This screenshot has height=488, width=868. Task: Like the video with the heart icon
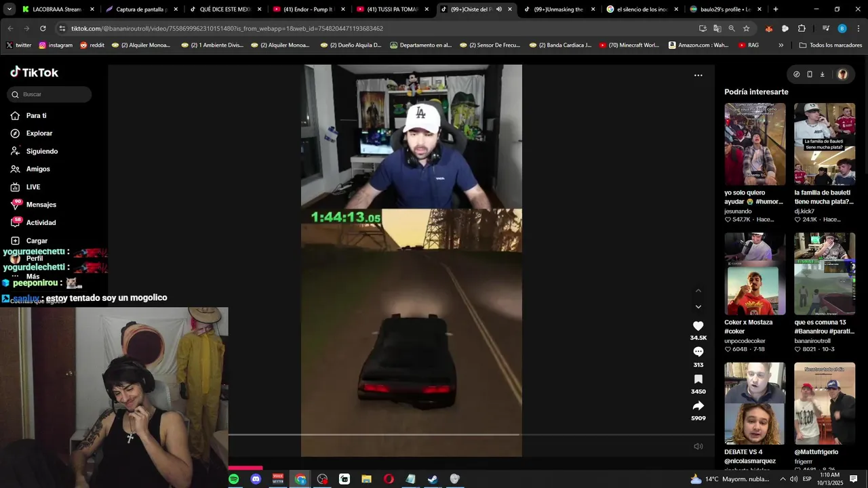tap(698, 326)
